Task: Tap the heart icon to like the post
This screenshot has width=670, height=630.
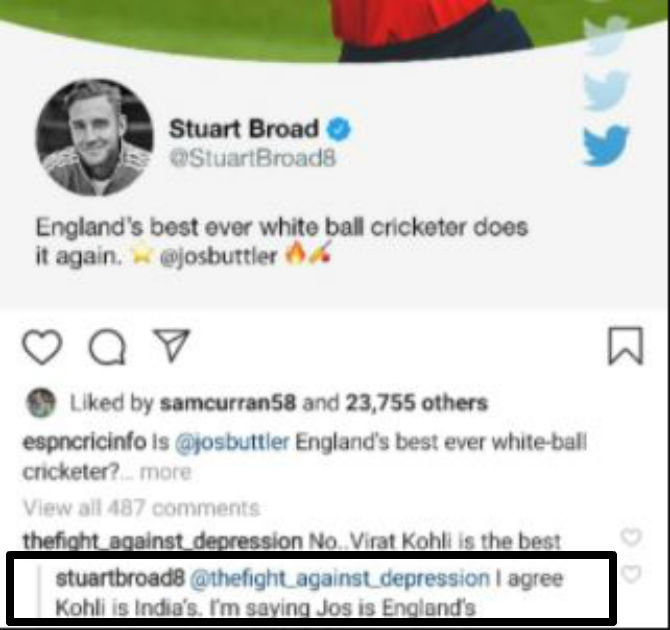Action: [x=42, y=347]
